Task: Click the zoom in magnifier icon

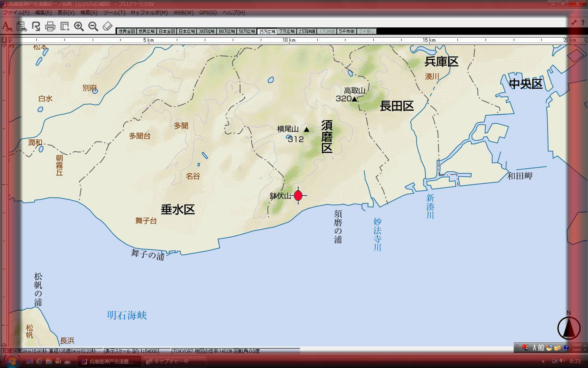Action: 79,27
